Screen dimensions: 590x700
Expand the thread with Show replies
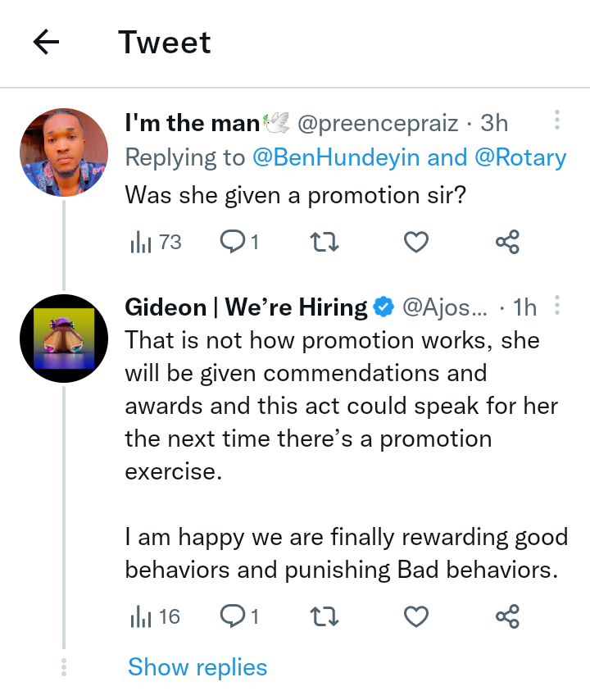(x=197, y=667)
